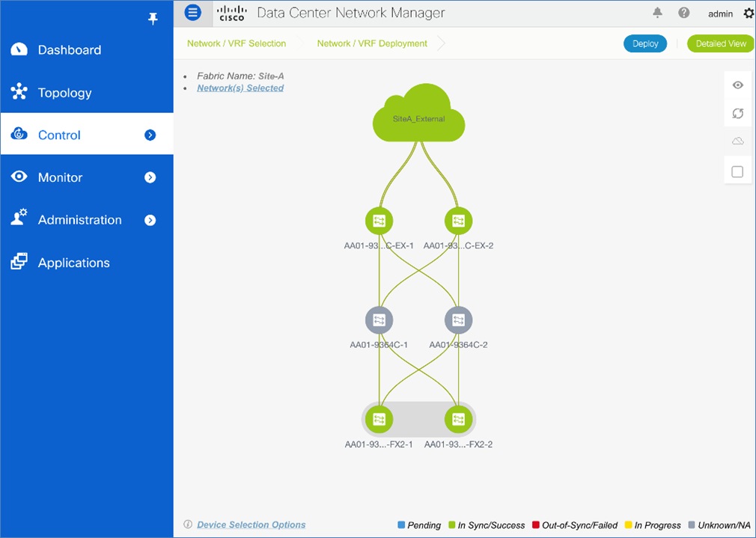Open the Control menu item
Image resolution: width=756 pixels, height=538 pixels.
pyautogui.click(x=87, y=135)
